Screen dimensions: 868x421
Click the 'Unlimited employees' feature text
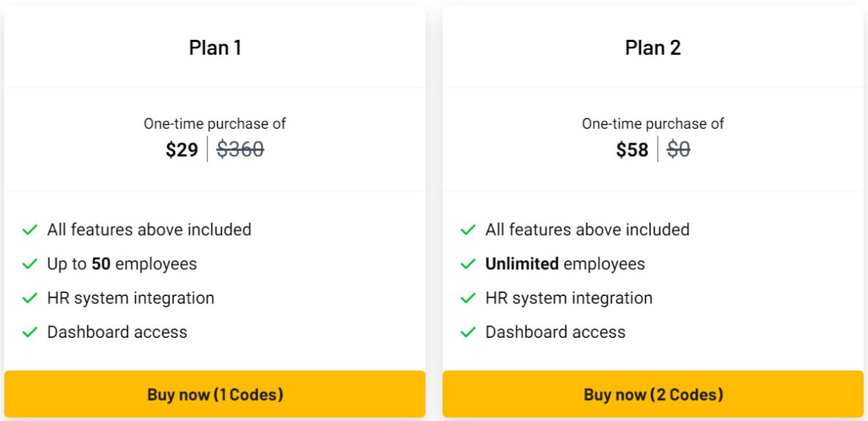[564, 263]
